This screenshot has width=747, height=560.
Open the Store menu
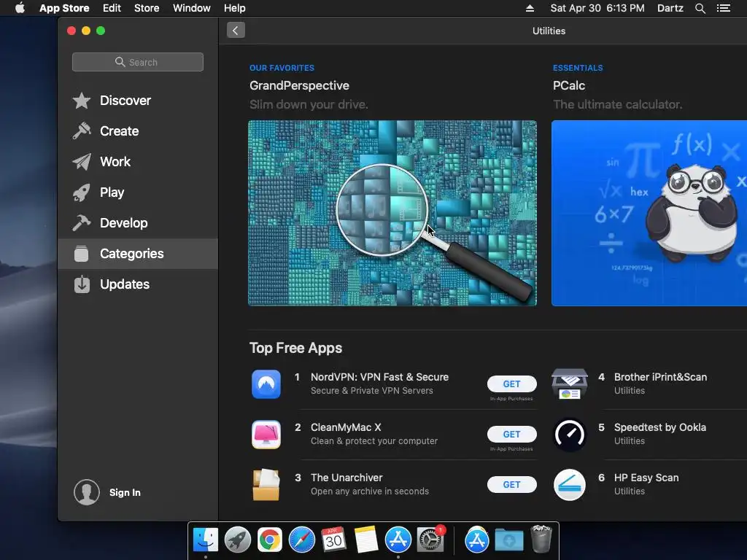pos(147,8)
